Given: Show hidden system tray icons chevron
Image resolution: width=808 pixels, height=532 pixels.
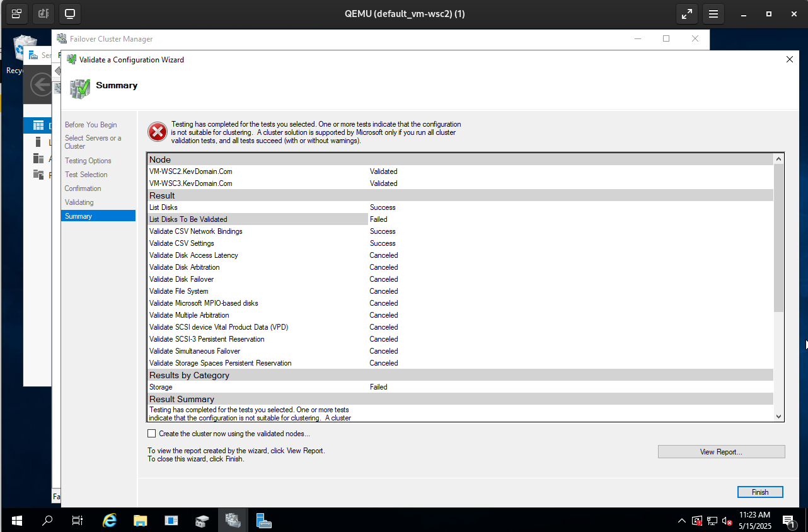Looking at the screenshot, I should [x=682, y=521].
